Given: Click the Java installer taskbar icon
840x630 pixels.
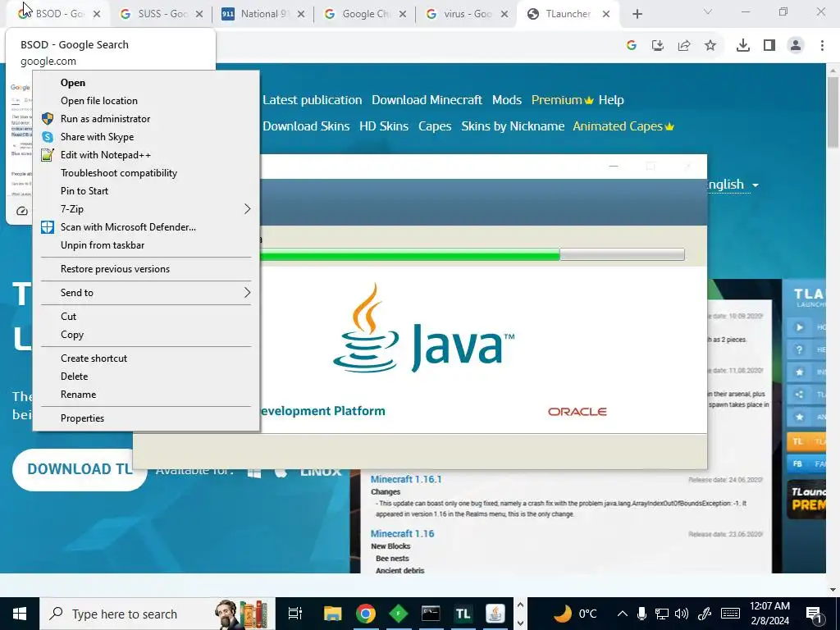Looking at the screenshot, I should point(495,614).
